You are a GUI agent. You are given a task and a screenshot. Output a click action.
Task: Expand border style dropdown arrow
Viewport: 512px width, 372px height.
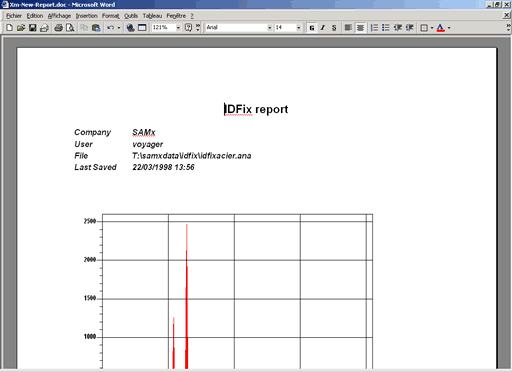(x=432, y=28)
